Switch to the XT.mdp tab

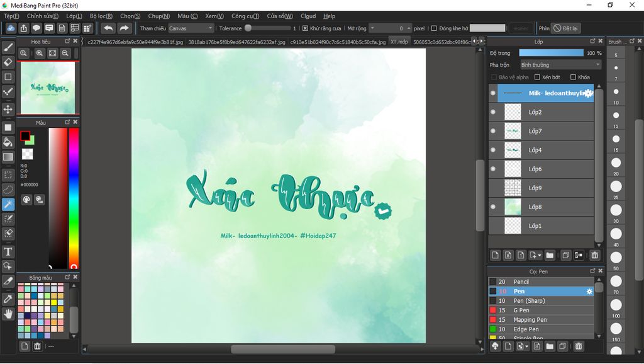399,42
